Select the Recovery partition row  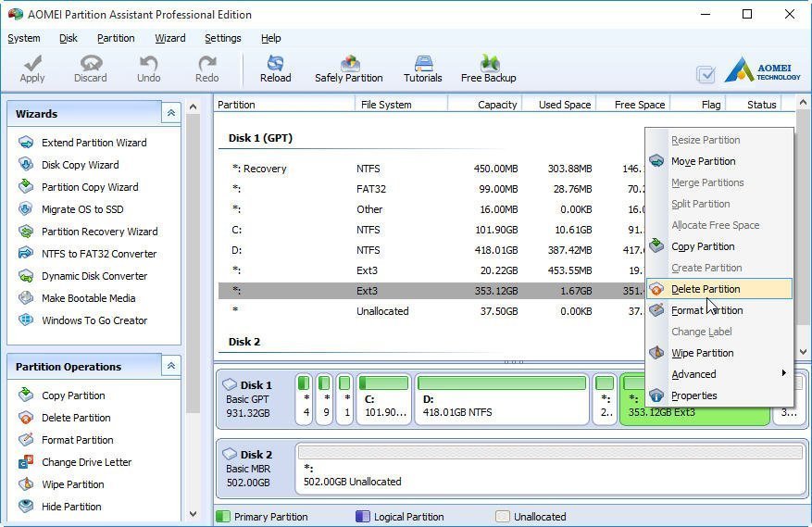[431, 169]
